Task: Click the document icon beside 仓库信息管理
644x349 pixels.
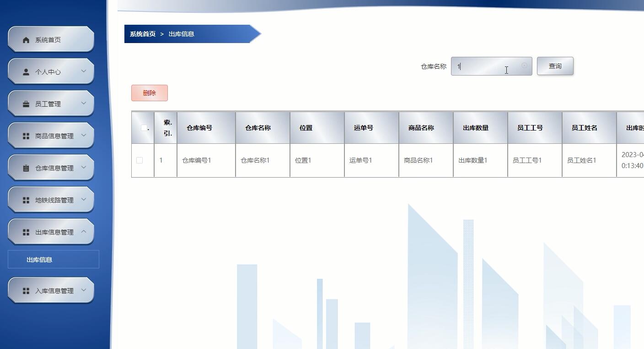Action: click(x=26, y=168)
